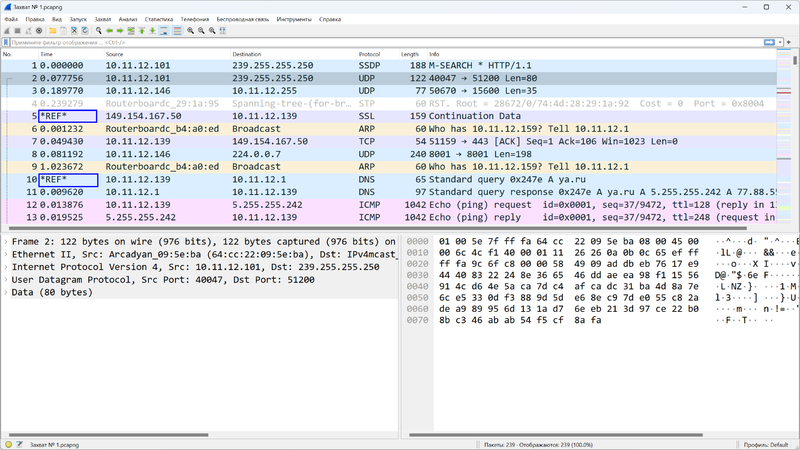Screen dimensions: 800x450
Task: Select packet 1 SSDP M-SEARCH row
Action: [389, 65]
